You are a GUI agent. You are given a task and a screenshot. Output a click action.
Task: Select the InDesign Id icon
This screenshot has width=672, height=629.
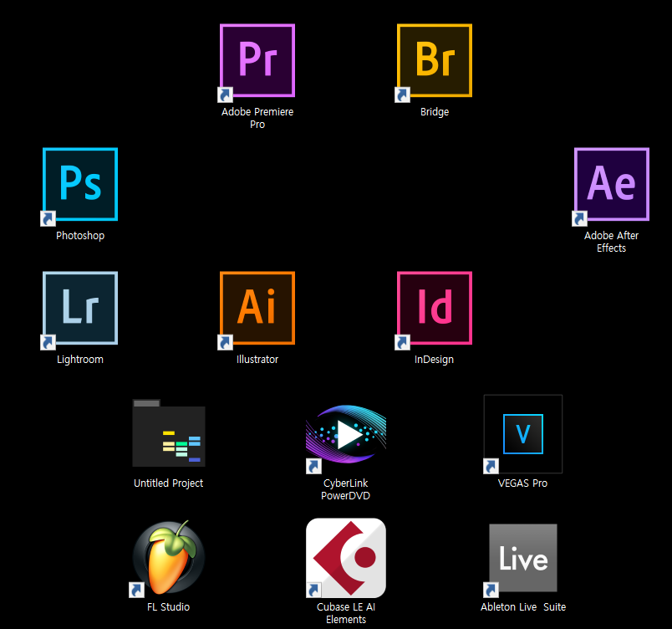pyautogui.click(x=435, y=308)
